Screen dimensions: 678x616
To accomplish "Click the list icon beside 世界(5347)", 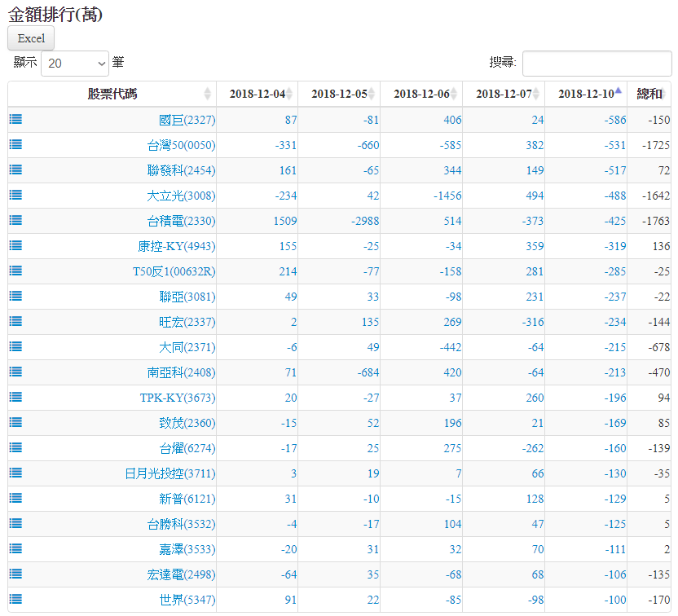I will pos(15,599).
